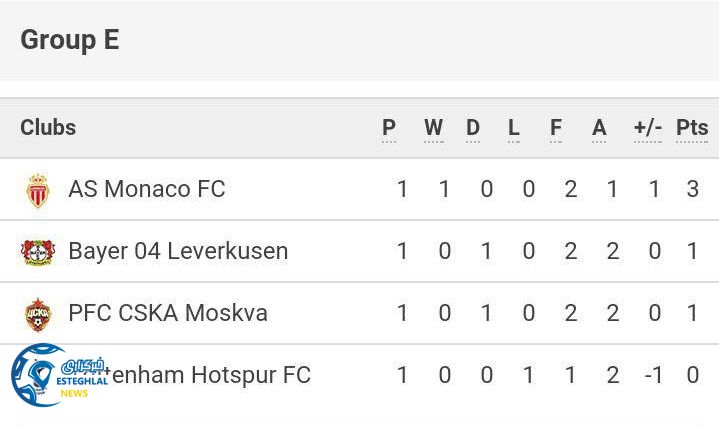Click the AS Monaco FC crest icon
Viewport: 719px width, 425px height.
[x=38, y=190]
